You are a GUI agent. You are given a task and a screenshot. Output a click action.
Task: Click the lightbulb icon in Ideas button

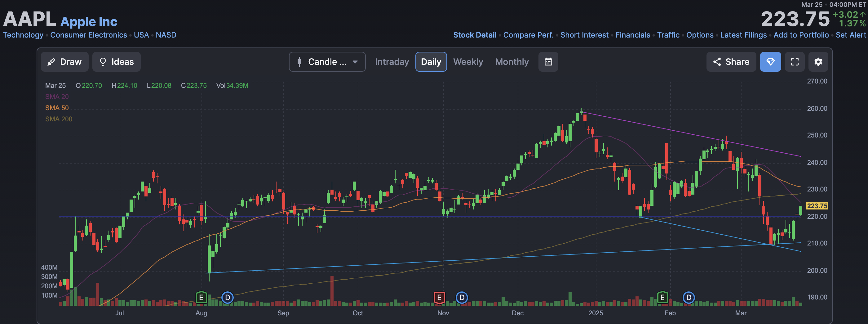click(103, 62)
